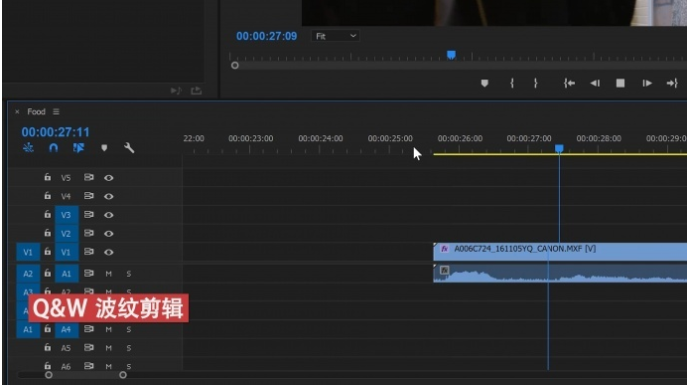Toggle lock on V5 track

click(48, 177)
